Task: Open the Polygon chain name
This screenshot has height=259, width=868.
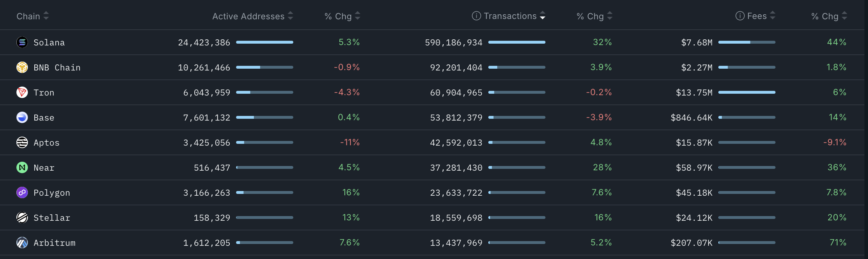Action: 52,193
